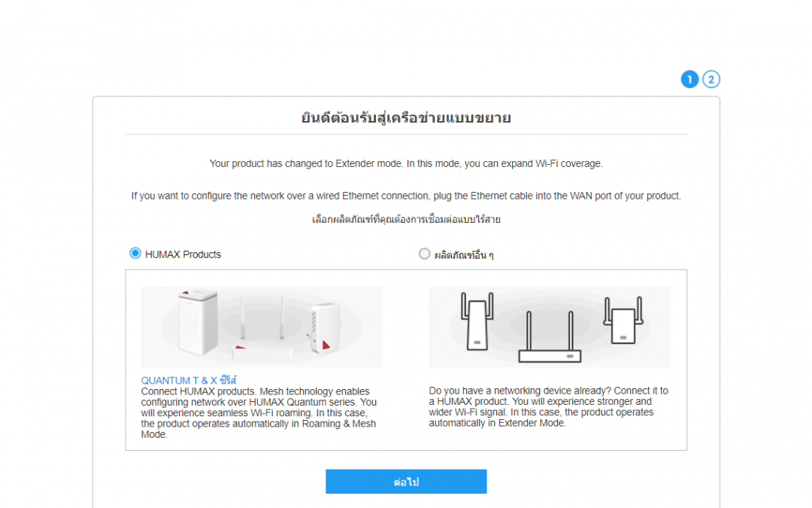The height and width of the screenshot is (508, 812).
Task: Click the step 1 circle indicator
Action: tap(689, 79)
